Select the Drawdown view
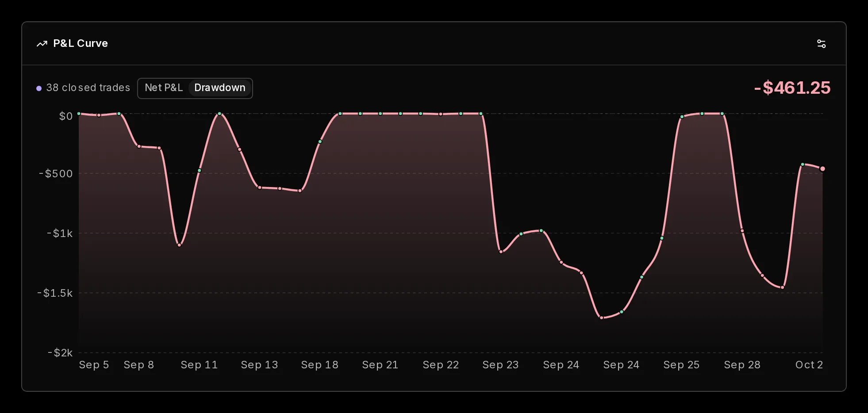Viewport: 868px width, 413px height. click(x=220, y=88)
